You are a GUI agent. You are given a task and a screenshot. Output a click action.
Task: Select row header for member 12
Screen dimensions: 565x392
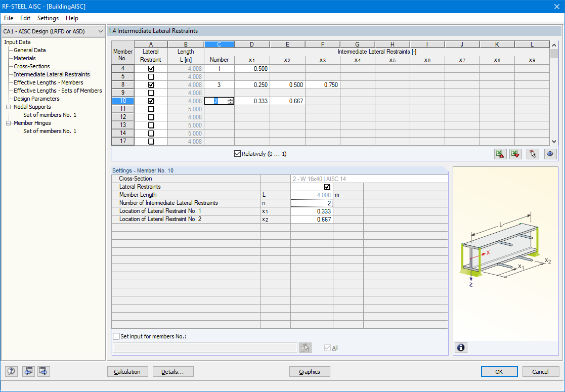[123, 117]
